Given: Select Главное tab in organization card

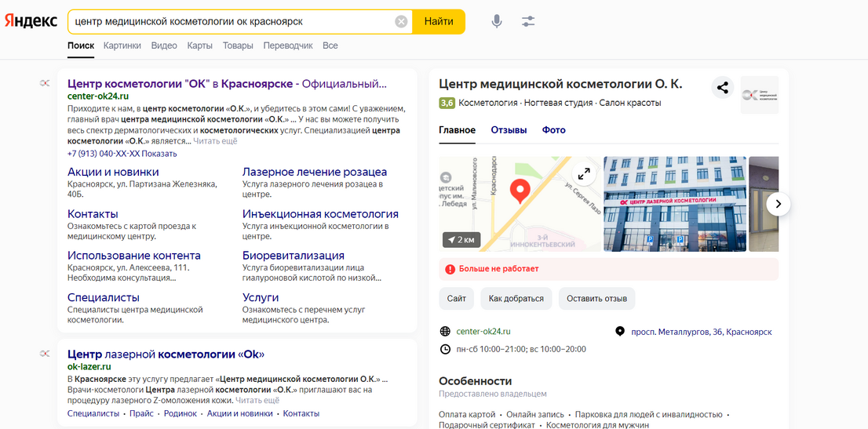Looking at the screenshot, I should tap(458, 130).
